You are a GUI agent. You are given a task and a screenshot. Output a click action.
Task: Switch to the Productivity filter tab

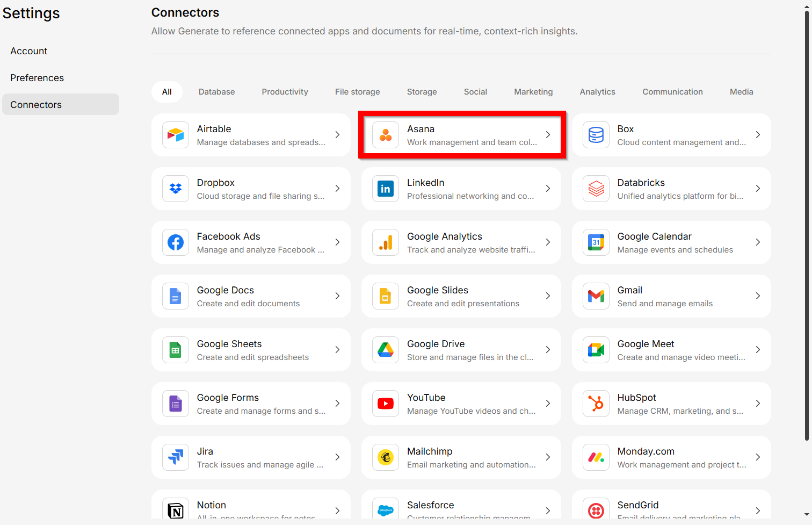[x=285, y=92]
